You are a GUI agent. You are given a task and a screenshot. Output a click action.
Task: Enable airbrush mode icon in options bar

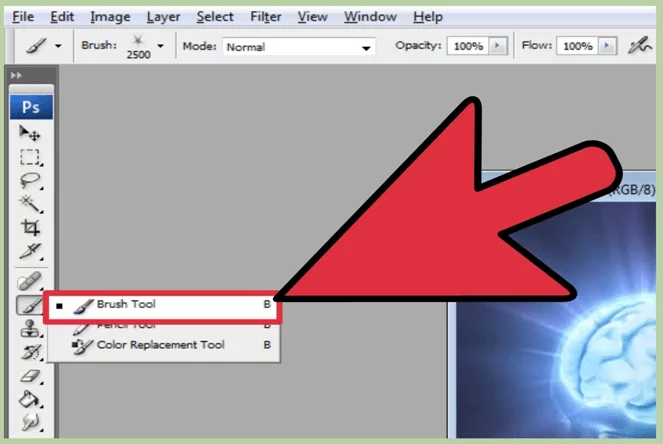click(639, 45)
